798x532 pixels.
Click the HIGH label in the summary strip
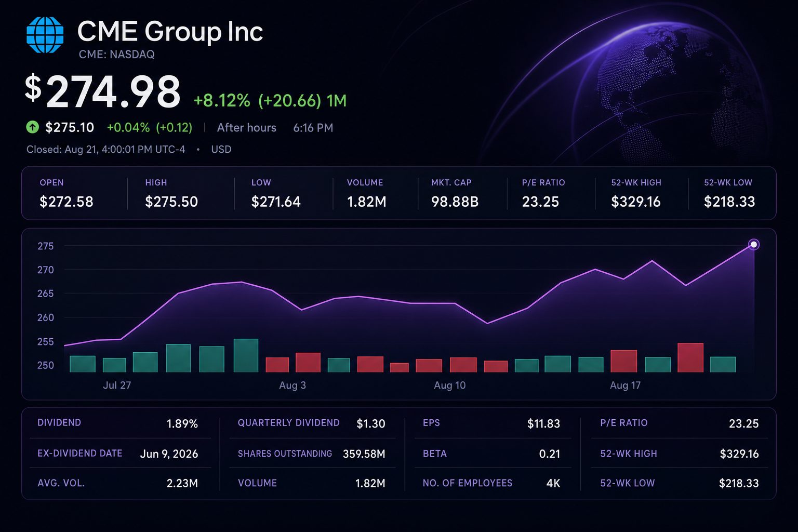click(156, 183)
